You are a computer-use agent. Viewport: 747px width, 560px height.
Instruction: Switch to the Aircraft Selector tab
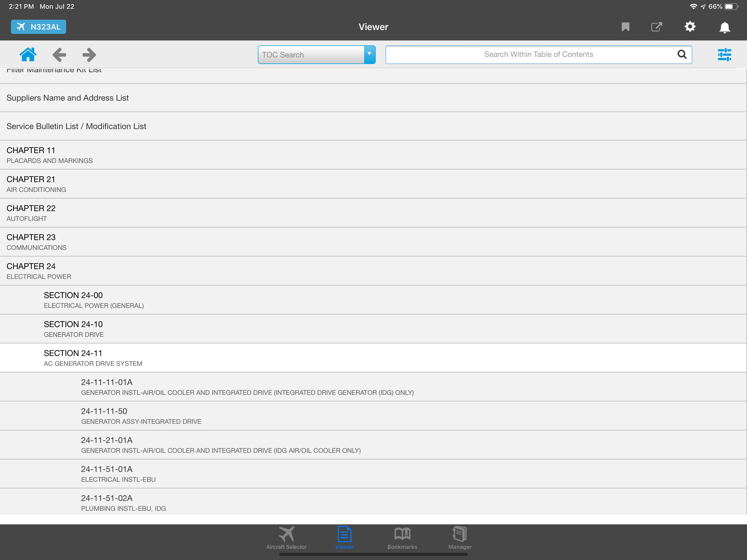pos(286,537)
